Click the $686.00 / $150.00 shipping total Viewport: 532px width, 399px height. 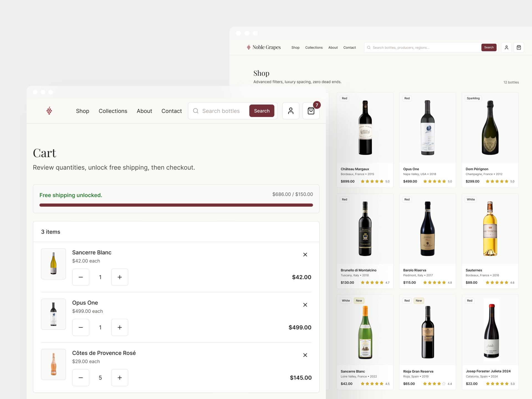pos(293,194)
